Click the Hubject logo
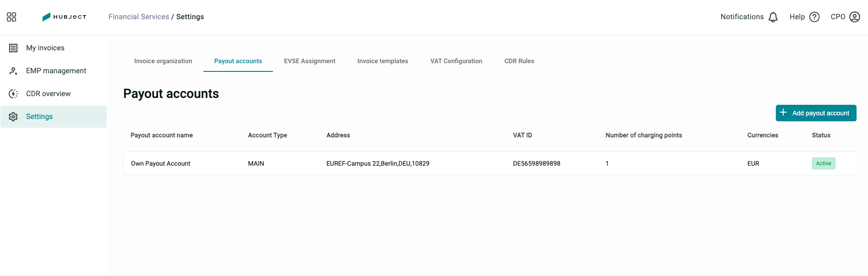This screenshot has width=868, height=276. click(x=64, y=17)
